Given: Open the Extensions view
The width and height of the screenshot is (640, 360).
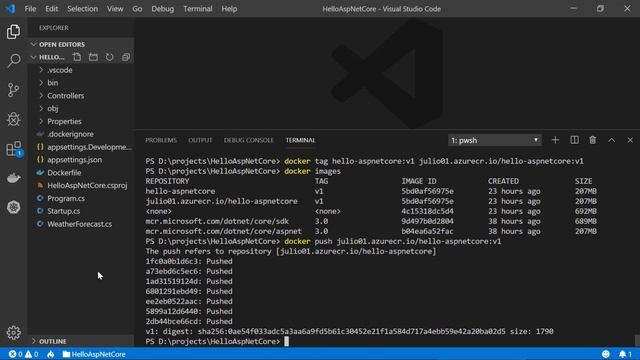Looking at the screenshot, I should tap(13, 149).
